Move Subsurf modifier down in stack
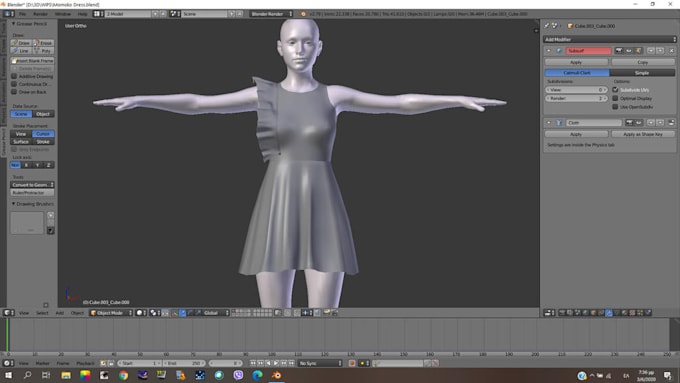Image resolution: width=680 pixels, height=383 pixels. [660, 51]
